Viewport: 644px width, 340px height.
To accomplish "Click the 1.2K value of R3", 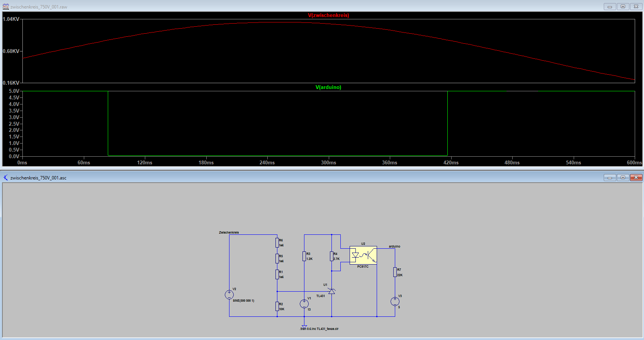I will coord(309,259).
